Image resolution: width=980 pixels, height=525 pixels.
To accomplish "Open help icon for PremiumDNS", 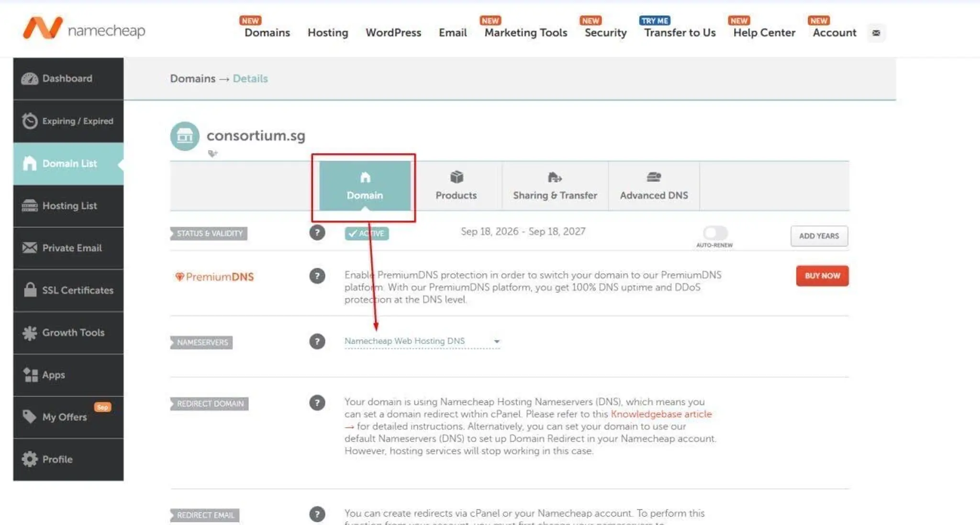I will pos(317,276).
